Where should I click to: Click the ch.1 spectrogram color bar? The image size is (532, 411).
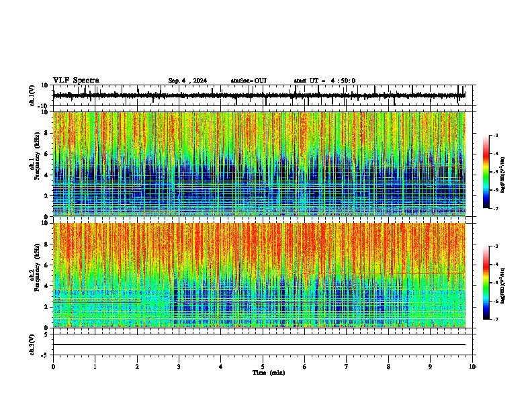[486, 172]
